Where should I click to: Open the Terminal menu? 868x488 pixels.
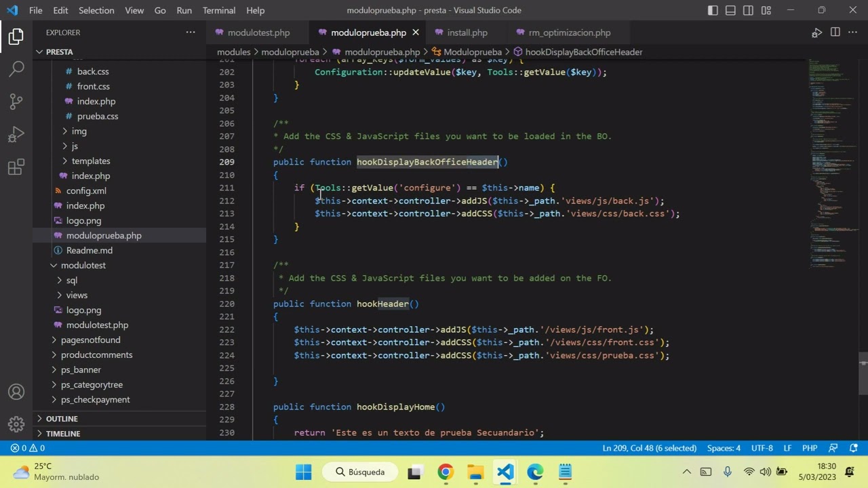click(219, 10)
